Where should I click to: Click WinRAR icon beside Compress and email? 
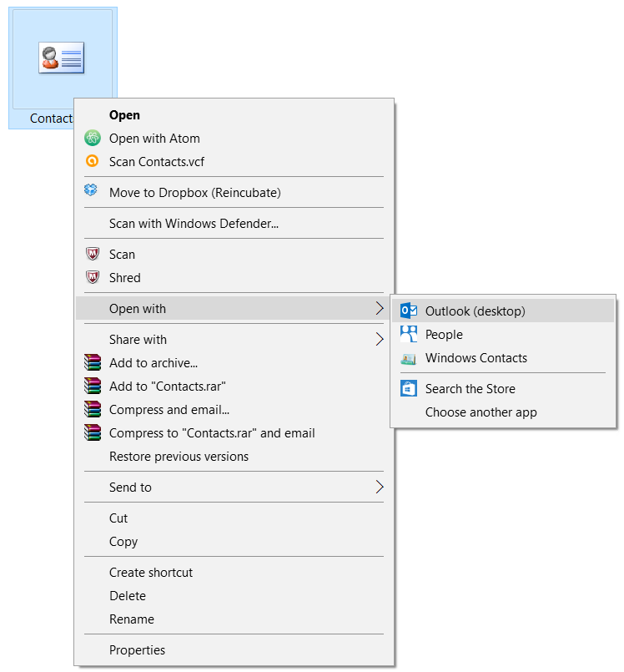point(93,409)
